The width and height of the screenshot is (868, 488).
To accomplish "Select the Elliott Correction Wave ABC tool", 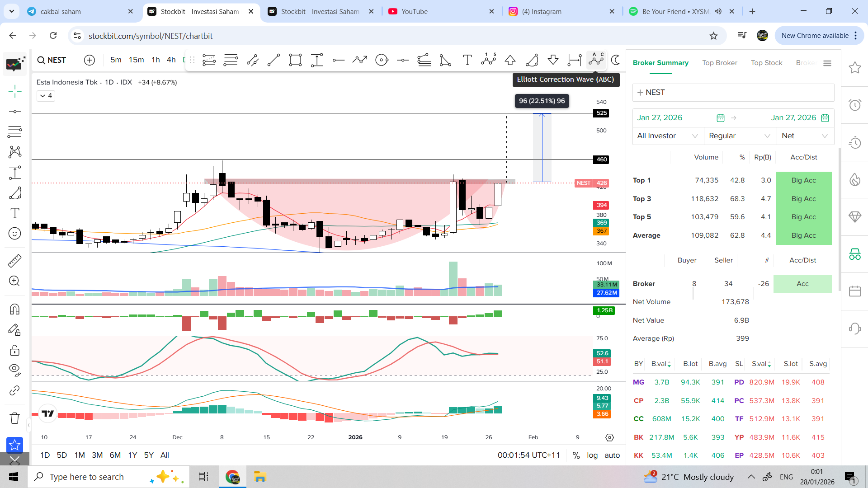I will (596, 60).
